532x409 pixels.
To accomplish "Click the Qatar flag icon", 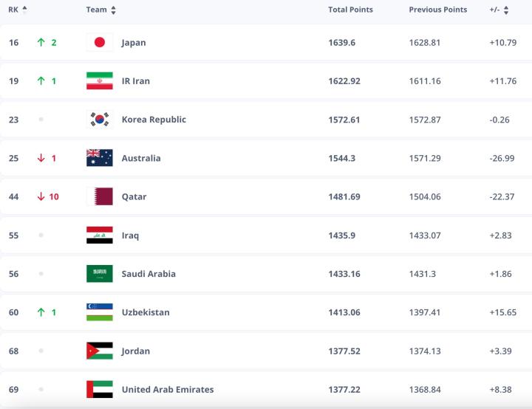I will pyautogui.click(x=99, y=196).
